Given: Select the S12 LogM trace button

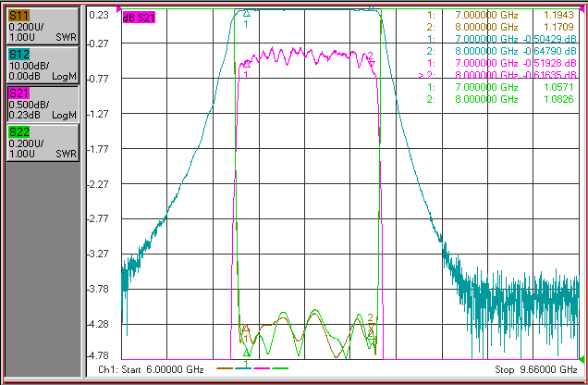Looking at the screenshot, I should tap(43, 66).
